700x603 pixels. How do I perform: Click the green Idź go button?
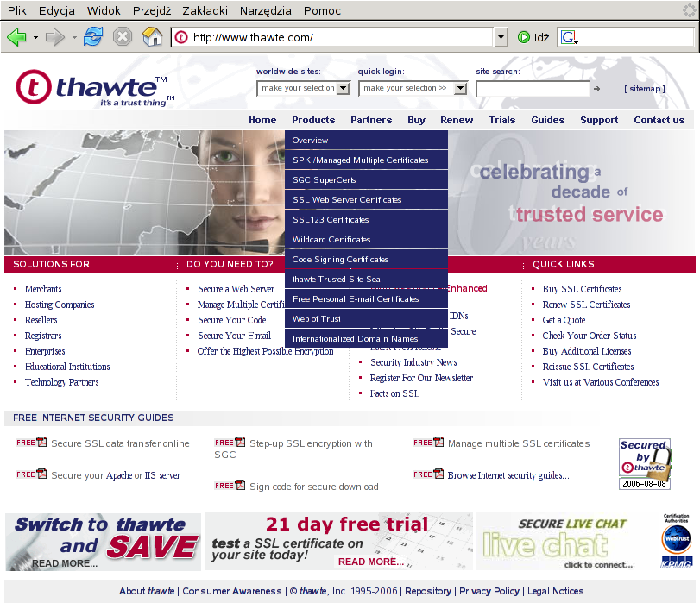click(x=533, y=37)
